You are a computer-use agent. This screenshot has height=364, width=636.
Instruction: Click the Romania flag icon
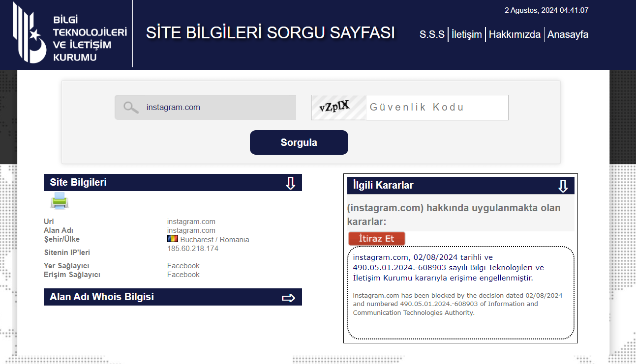click(x=173, y=239)
